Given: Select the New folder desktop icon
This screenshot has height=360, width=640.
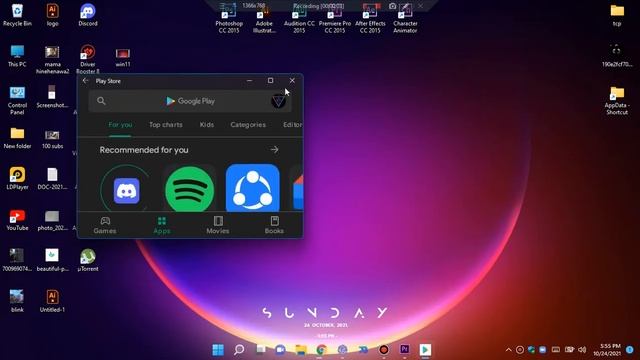Looking at the screenshot, I should pos(17,138).
